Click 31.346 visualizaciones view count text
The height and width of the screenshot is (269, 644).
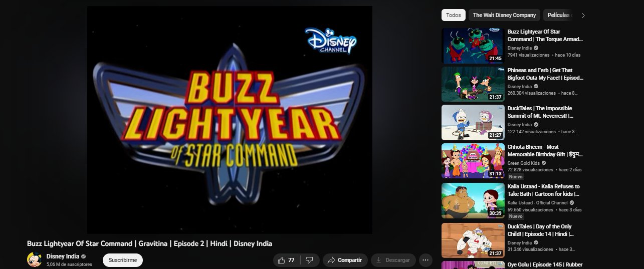pyautogui.click(x=530, y=249)
